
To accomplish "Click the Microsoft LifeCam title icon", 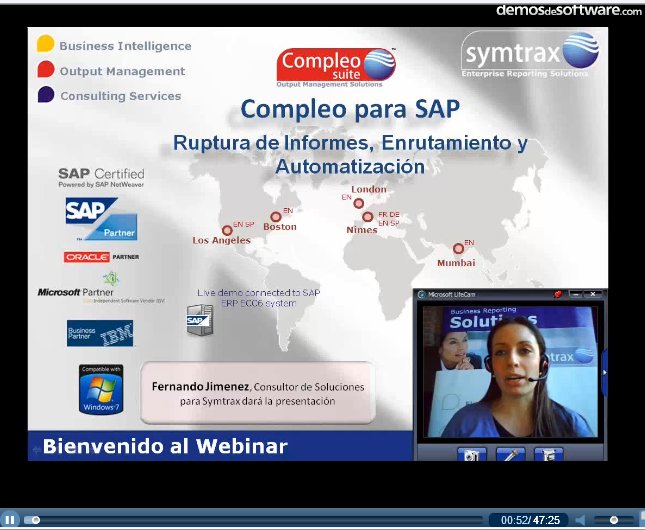I will (x=421, y=294).
